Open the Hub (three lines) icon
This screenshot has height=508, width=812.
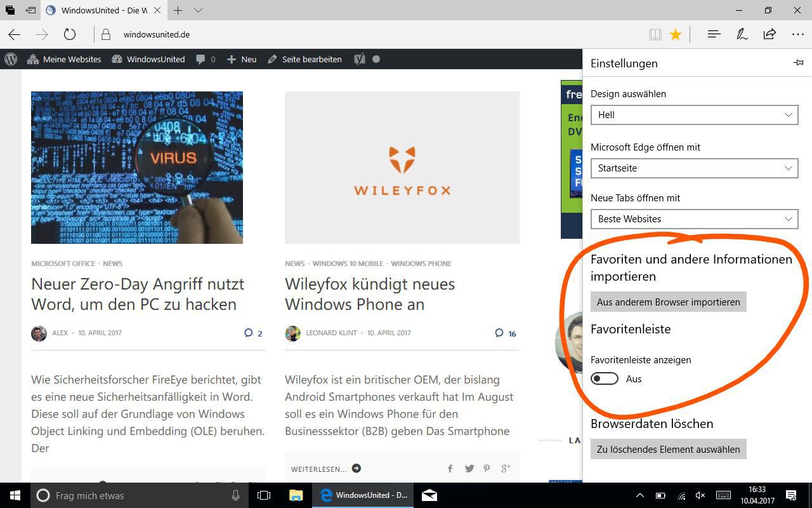(714, 34)
